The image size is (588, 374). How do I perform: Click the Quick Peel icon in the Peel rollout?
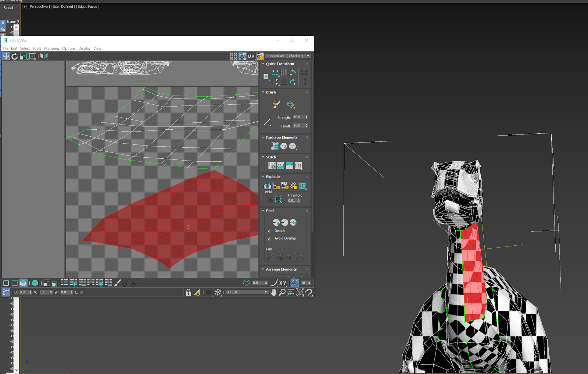tap(277, 222)
